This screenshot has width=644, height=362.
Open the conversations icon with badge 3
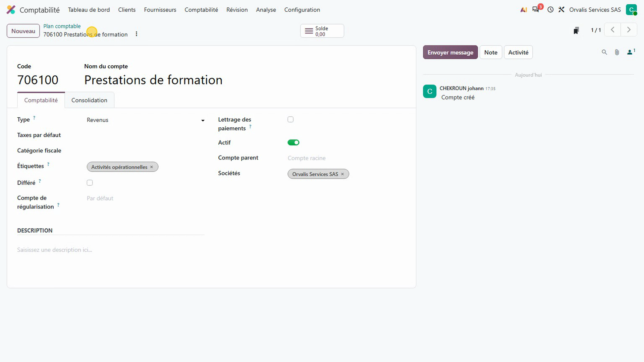pos(536,9)
